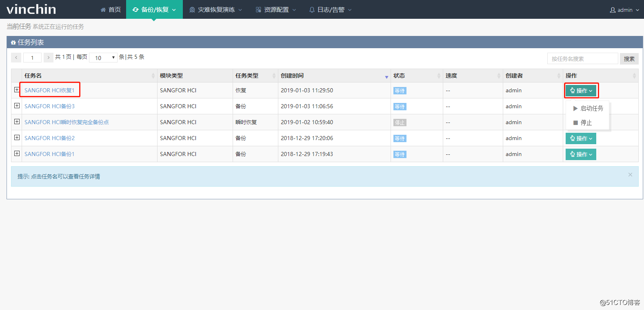Sort by 创建者 column

pos(533,76)
